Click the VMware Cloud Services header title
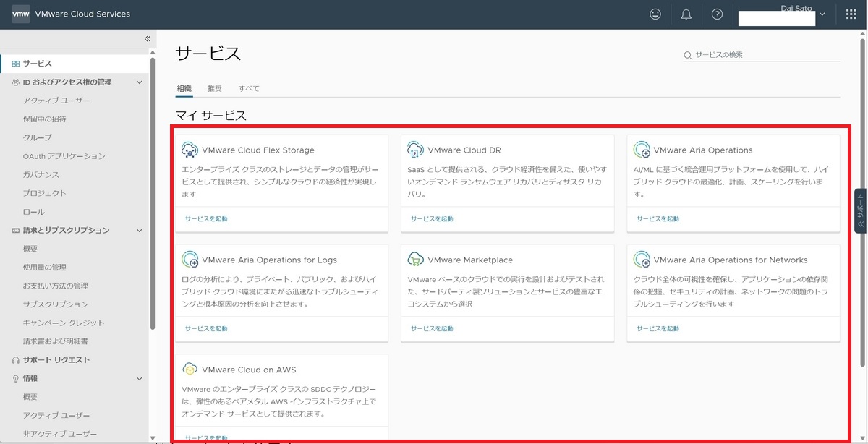 [82, 14]
